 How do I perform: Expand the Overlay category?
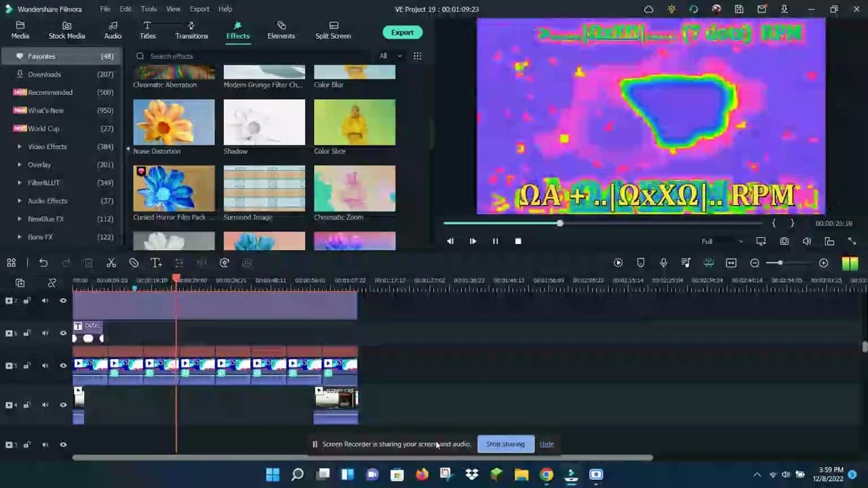[x=20, y=165]
